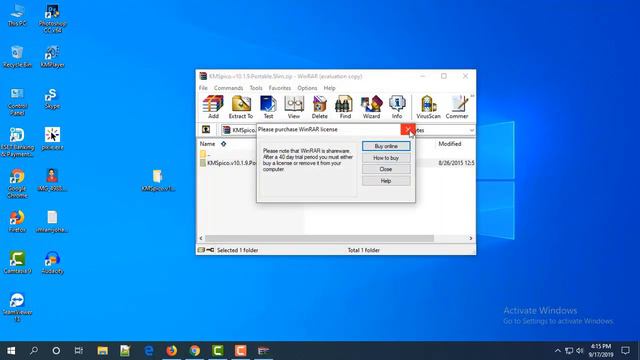Screen dimensions: 640x360
Task: Click the Add toolbar icon in WinRAR
Action: coord(213,107)
